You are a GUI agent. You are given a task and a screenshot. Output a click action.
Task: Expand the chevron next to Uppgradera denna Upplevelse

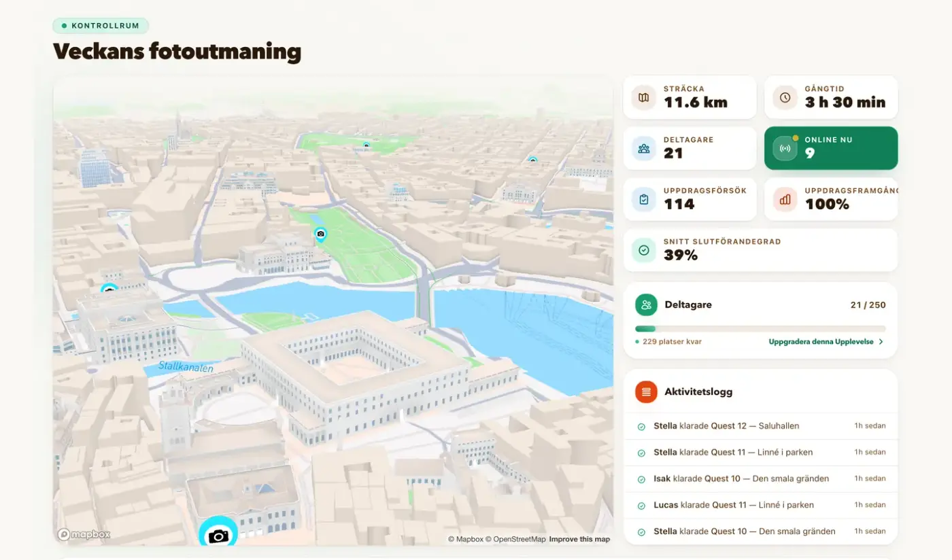(x=881, y=342)
